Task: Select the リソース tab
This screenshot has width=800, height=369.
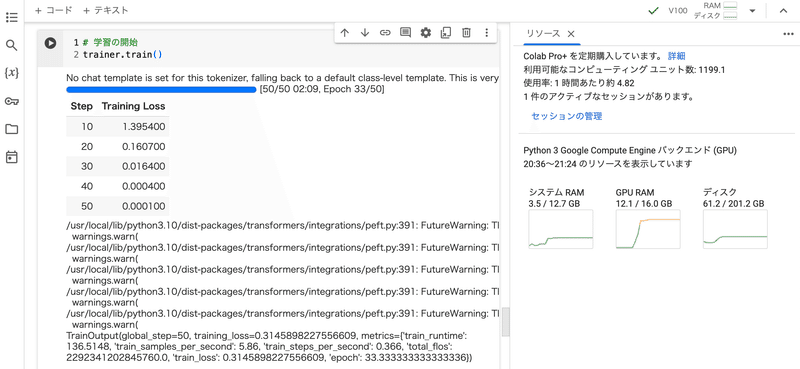Action: (x=543, y=34)
